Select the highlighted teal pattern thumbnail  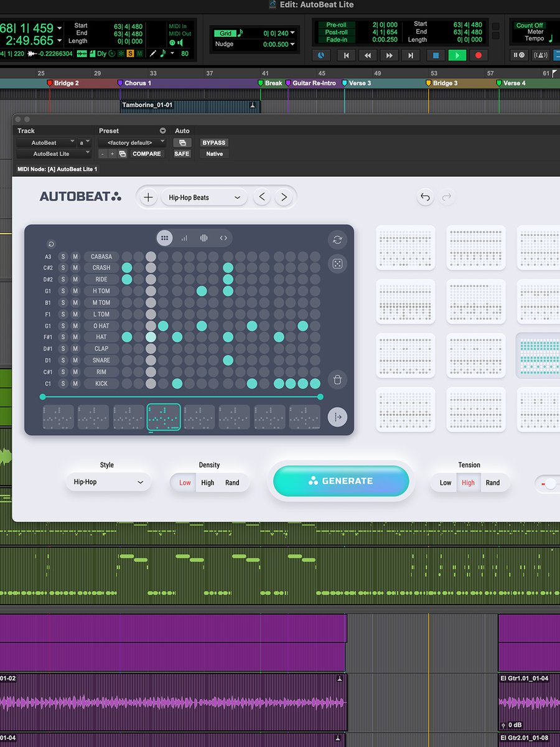(x=538, y=355)
